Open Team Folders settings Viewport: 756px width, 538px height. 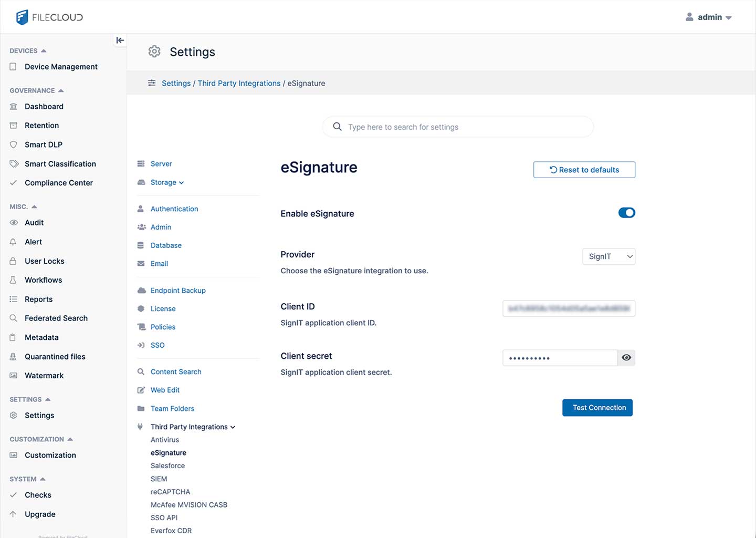(x=172, y=409)
